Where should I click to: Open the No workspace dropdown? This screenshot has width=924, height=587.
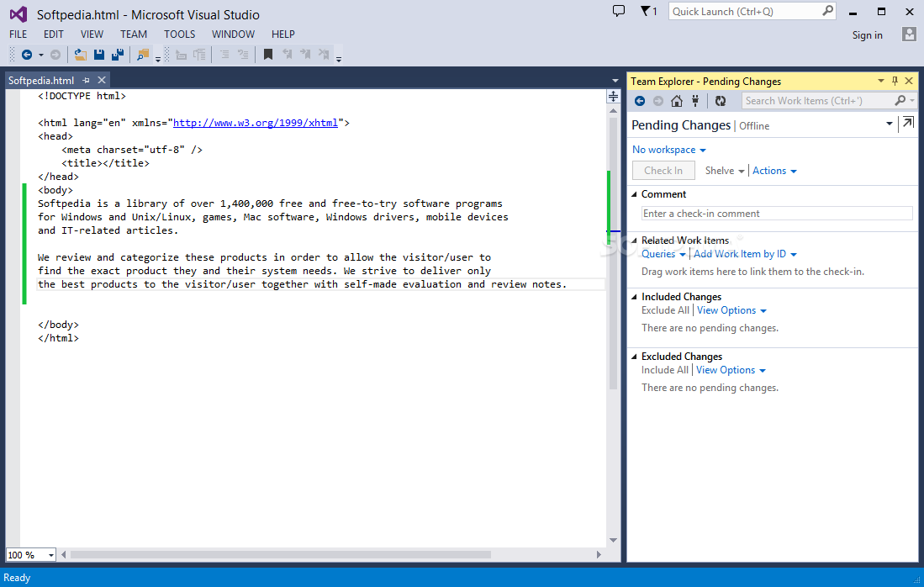coord(669,150)
